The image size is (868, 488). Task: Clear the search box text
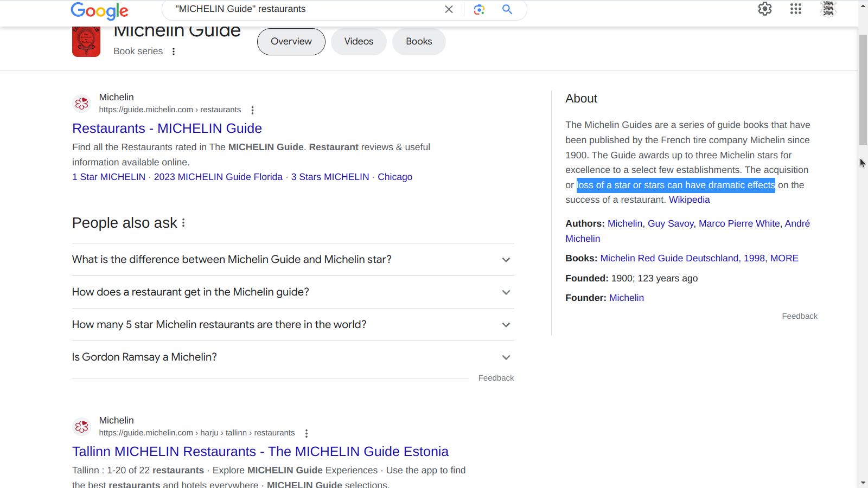click(449, 9)
